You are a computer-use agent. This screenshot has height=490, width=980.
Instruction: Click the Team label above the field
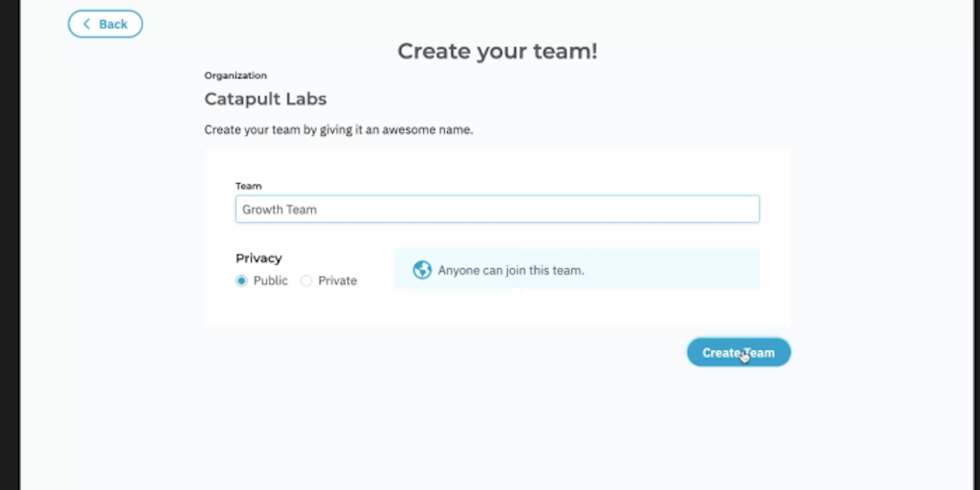(248, 186)
